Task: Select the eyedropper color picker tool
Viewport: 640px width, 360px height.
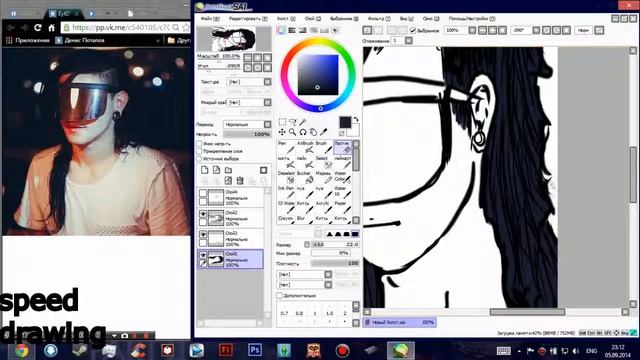Action: tap(323, 132)
